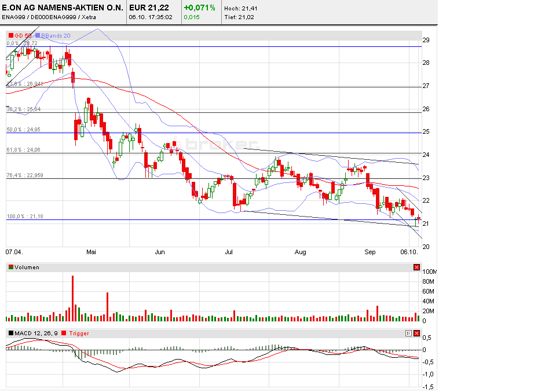Click the black MACD legend swatch
The height and width of the screenshot is (392, 556).
click(x=11, y=333)
